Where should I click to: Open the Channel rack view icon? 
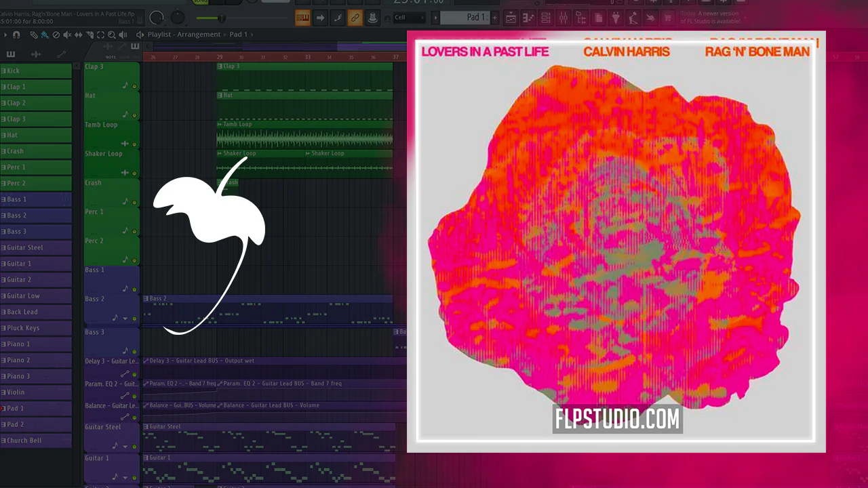coord(546,18)
